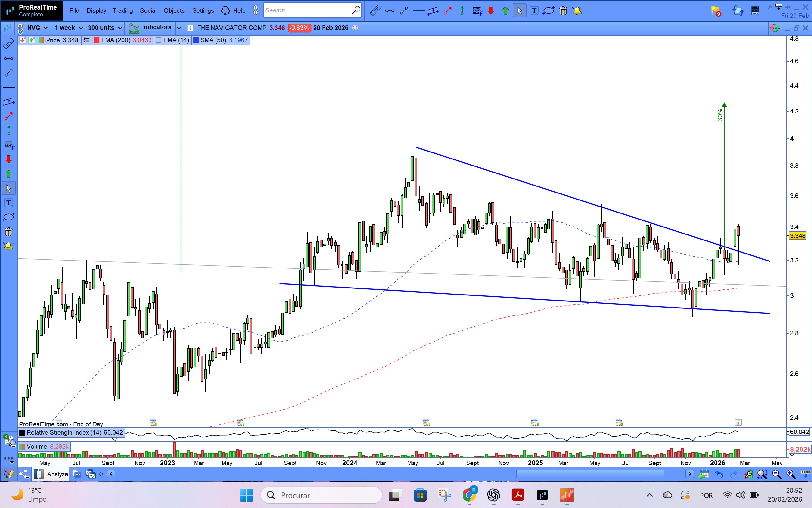Click the Indicators button
The image size is (812, 508).
click(150, 28)
